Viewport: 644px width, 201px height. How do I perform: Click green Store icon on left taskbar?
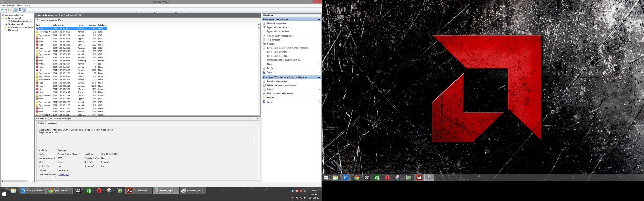pyautogui.click(x=89, y=191)
